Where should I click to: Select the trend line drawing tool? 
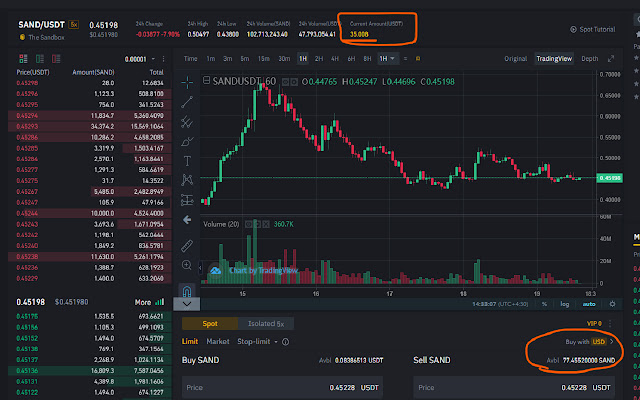(187, 102)
